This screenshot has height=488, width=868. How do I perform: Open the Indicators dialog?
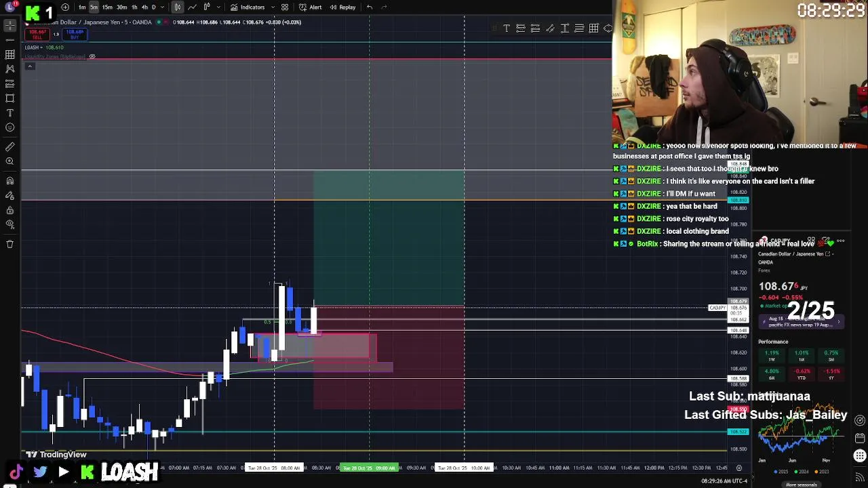pyautogui.click(x=248, y=7)
